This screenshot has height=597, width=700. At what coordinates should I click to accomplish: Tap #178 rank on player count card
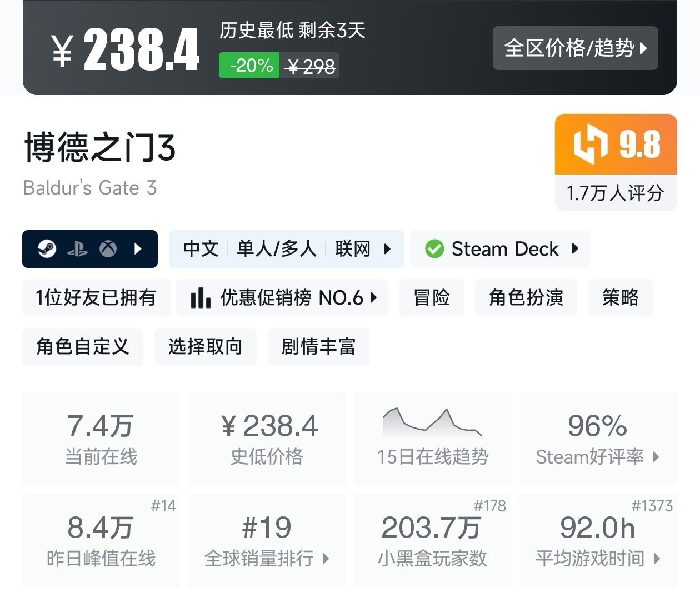point(490,506)
